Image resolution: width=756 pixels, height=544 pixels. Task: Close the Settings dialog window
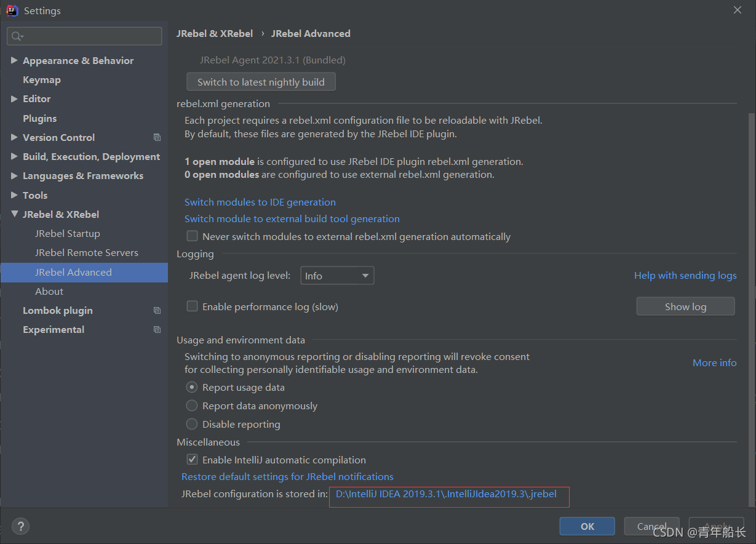pyautogui.click(x=738, y=10)
